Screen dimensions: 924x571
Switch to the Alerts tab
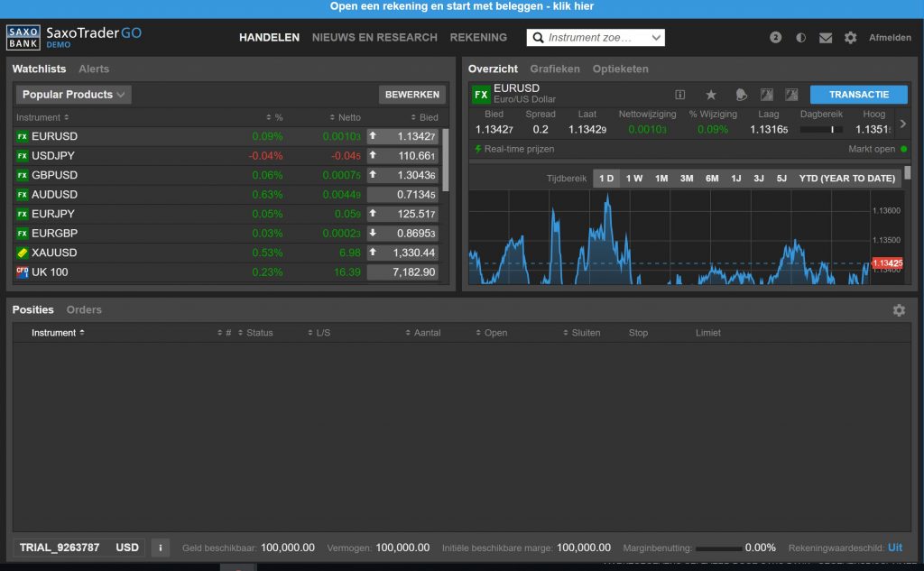94,69
